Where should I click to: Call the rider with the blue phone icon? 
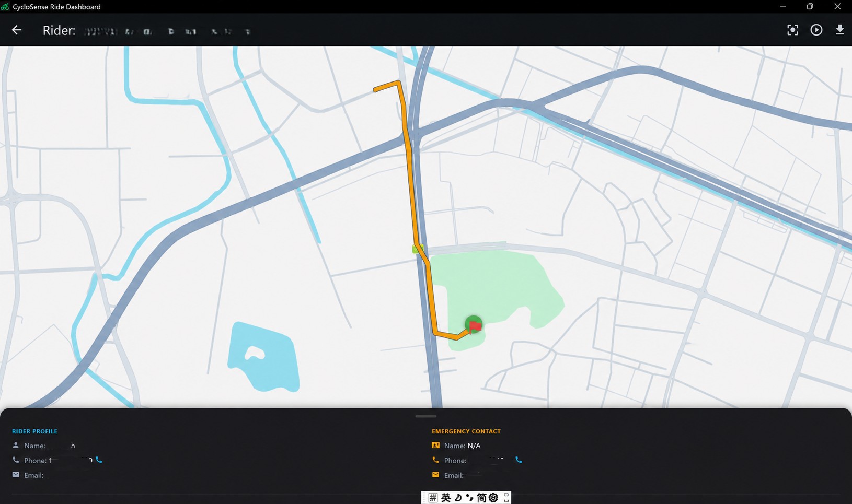click(99, 460)
